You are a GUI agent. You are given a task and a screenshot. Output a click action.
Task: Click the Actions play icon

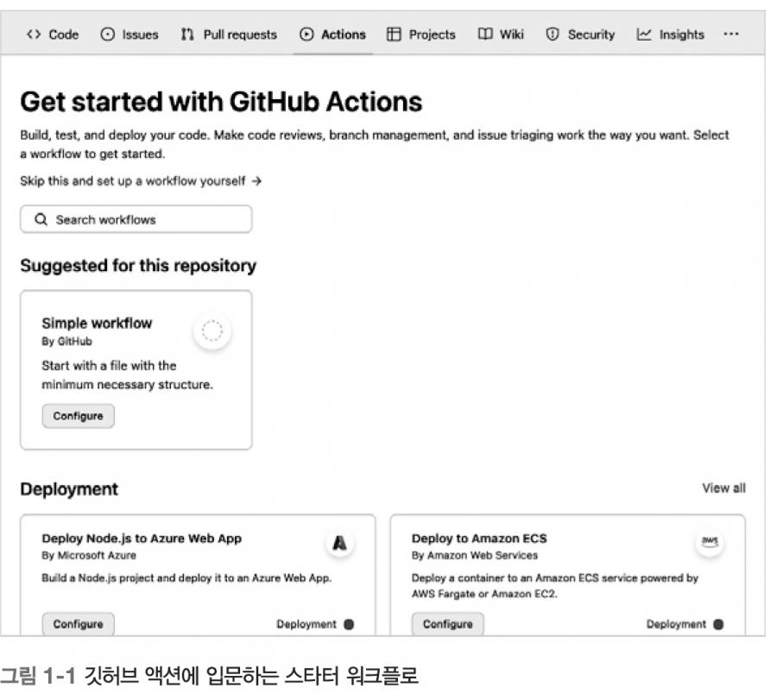[306, 35]
